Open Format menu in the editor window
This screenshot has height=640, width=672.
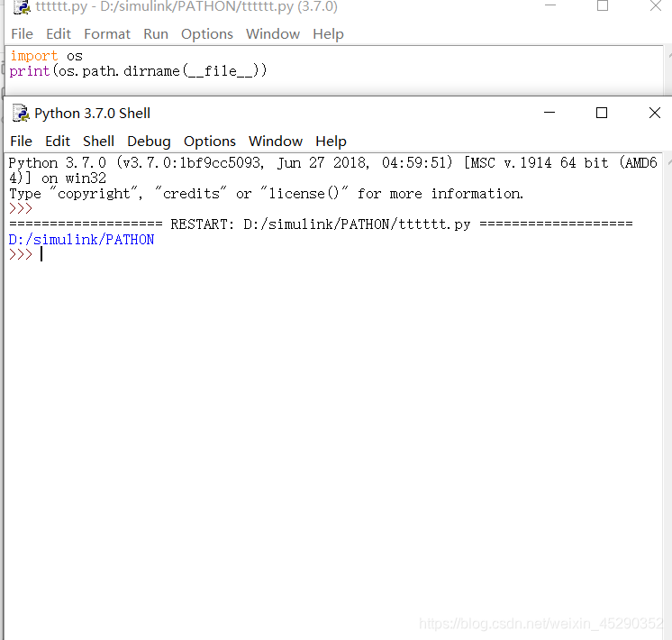tap(107, 34)
